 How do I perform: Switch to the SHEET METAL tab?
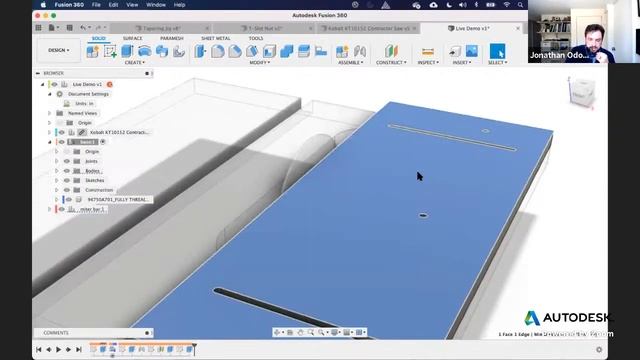coord(216,38)
